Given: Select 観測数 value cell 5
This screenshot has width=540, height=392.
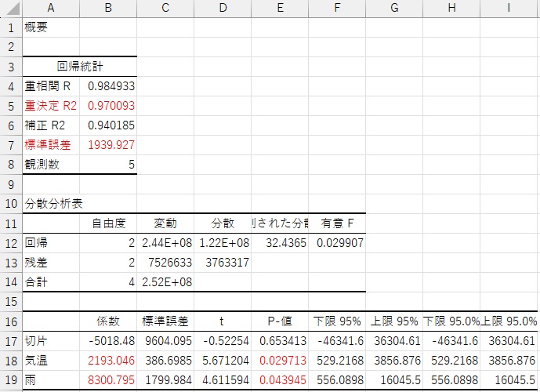Looking at the screenshot, I should click(x=108, y=165).
